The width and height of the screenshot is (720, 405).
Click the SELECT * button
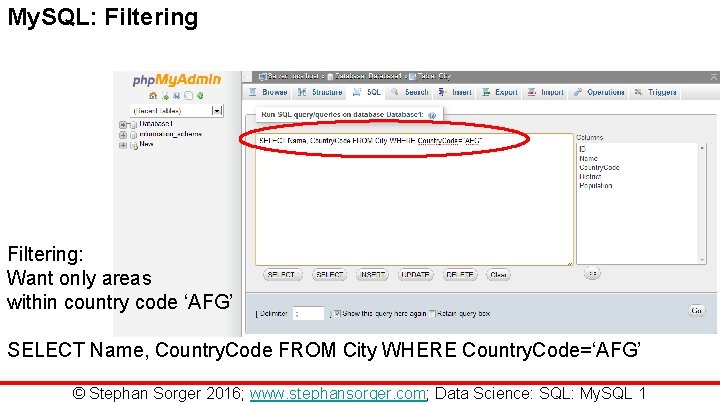coord(282,275)
